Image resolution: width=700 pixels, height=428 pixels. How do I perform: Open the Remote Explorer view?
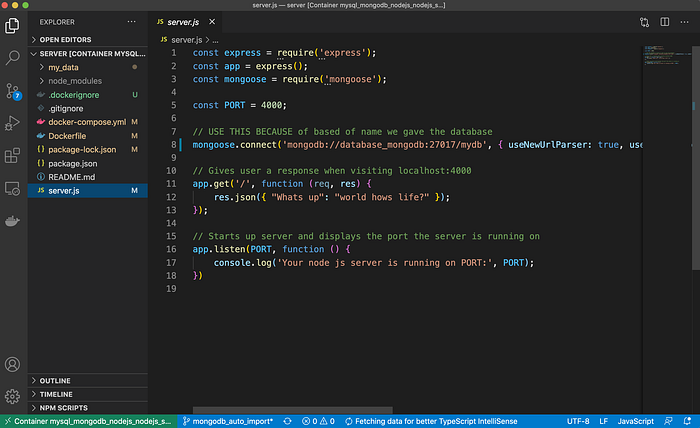pos(13,188)
